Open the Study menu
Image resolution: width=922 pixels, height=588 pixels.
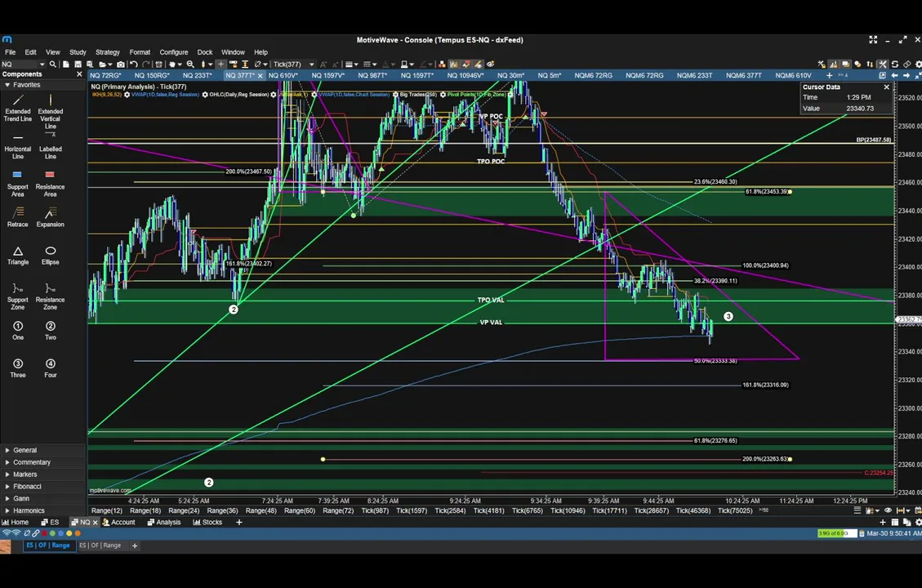point(78,52)
